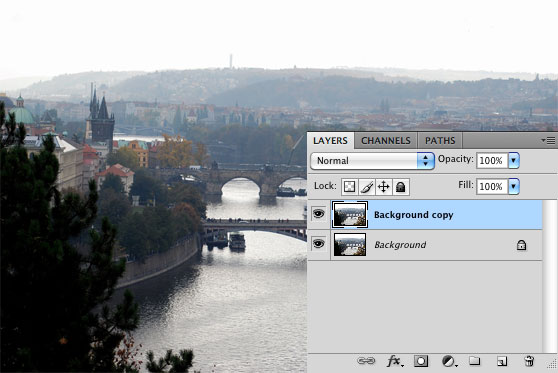This screenshot has width=558, height=373.
Task: Enable Lock all padlock icon
Action: point(401,187)
